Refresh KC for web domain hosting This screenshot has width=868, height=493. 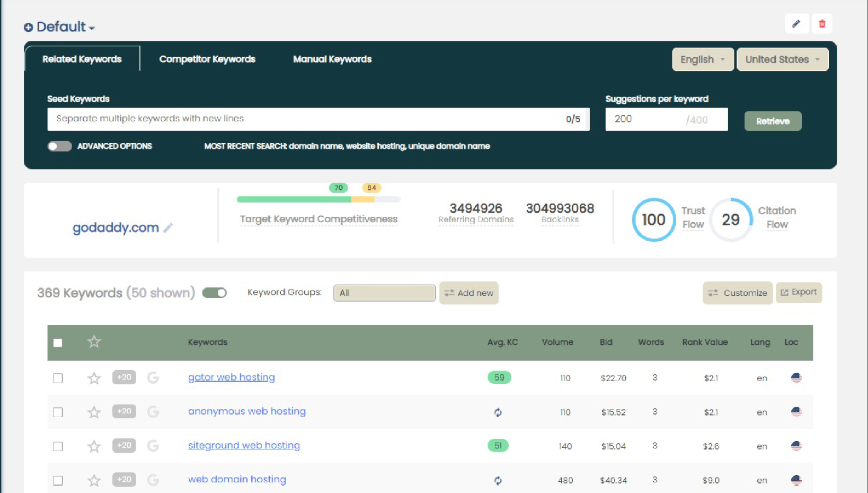click(x=498, y=480)
